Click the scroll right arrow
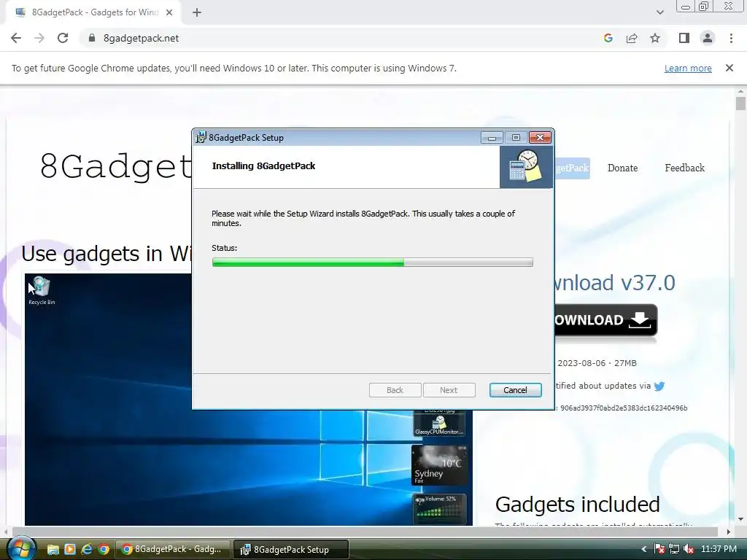The height and width of the screenshot is (560, 747). coord(729,532)
